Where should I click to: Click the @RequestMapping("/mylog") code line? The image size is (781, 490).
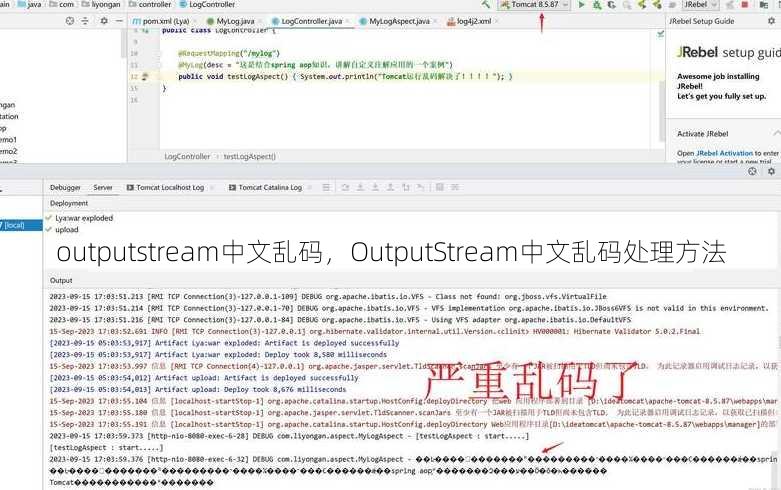coord(229,53)
